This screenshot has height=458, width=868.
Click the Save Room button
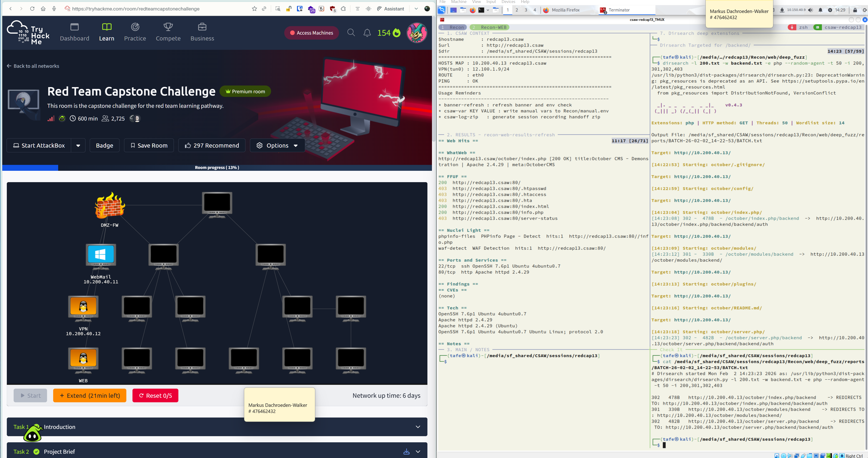[x=149, y=145]
